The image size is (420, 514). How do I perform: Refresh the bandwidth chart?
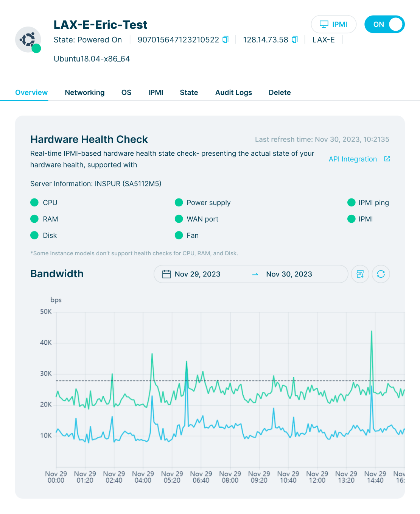click(381, 274)
